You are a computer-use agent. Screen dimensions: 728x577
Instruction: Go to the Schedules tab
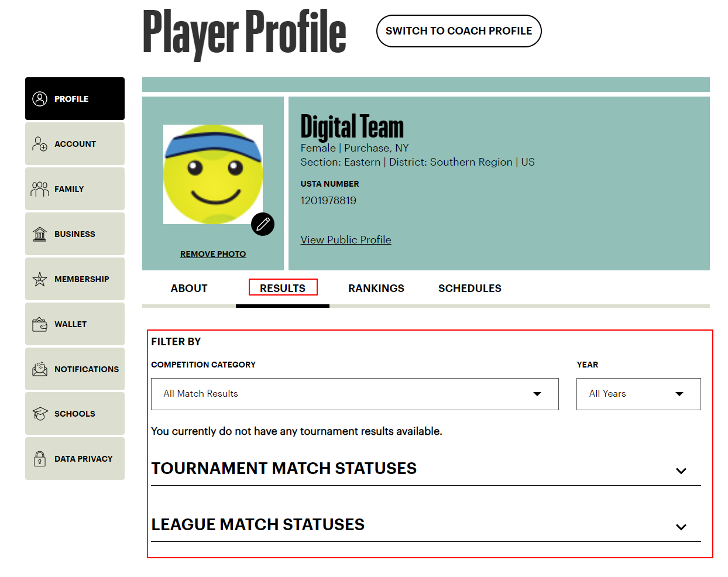[470, 288]
